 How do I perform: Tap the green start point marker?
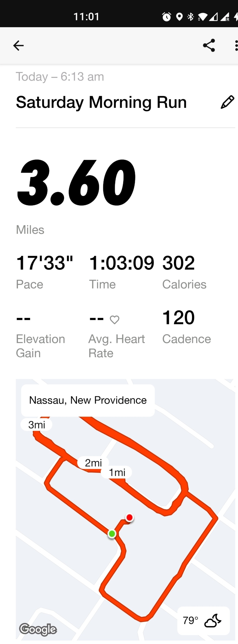112,534
